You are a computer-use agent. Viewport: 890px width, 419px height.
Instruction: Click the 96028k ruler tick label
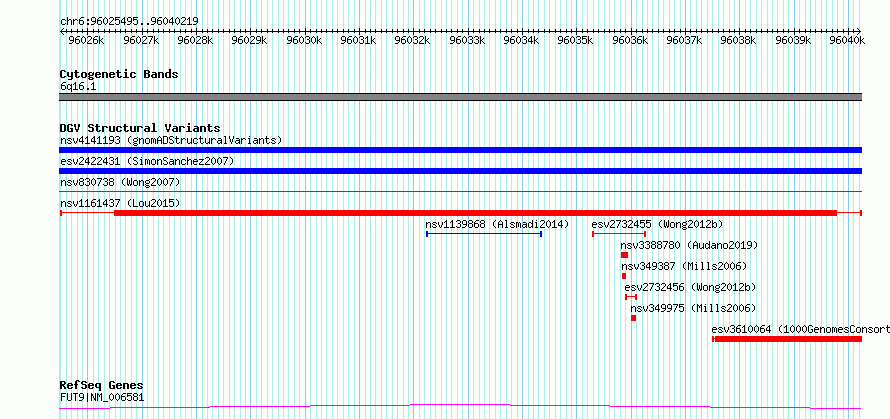(x=195, y=40)
